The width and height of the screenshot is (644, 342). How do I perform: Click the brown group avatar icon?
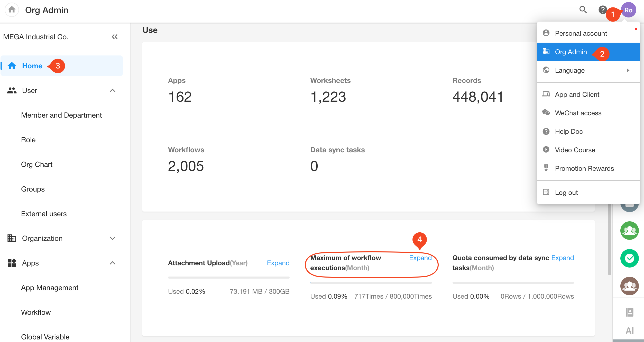pyautogui.click(x=629, y=286)
